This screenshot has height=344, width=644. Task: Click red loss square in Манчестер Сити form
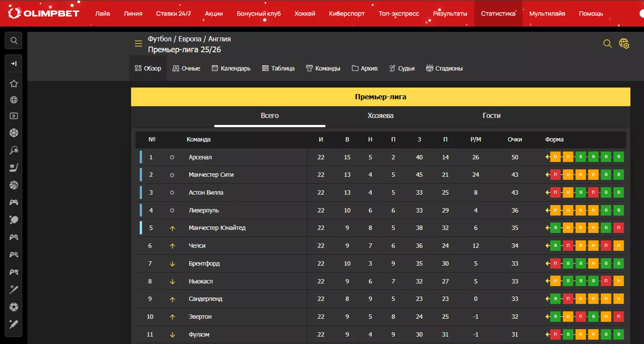[555, 175]
